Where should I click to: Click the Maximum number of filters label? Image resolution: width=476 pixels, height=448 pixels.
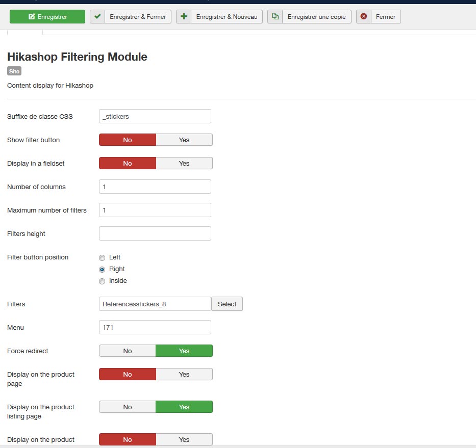[47, 210]
